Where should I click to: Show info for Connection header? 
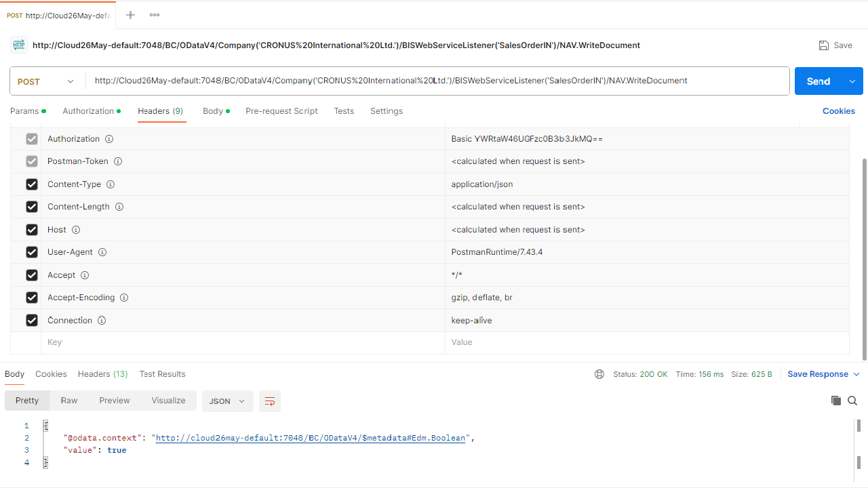click(x=102, y=321)
